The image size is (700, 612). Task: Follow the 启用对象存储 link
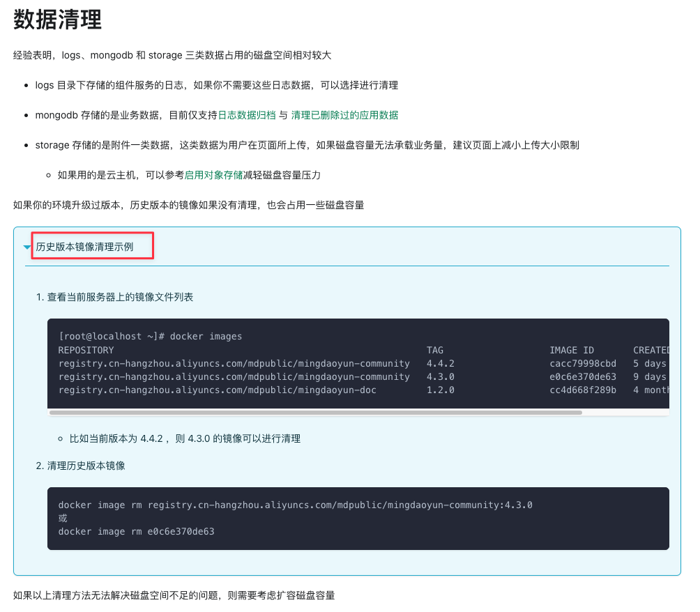(213, 175)
